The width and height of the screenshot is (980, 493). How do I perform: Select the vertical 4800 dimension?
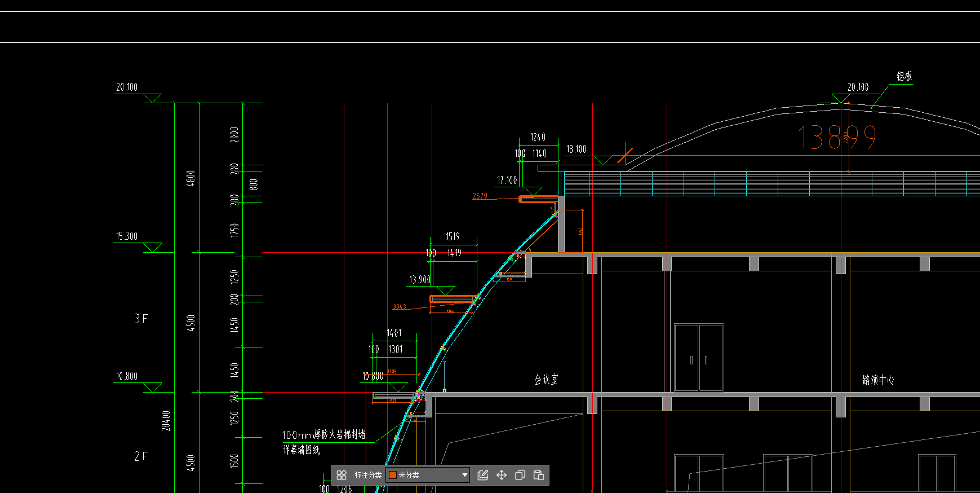tap(190, 178)
